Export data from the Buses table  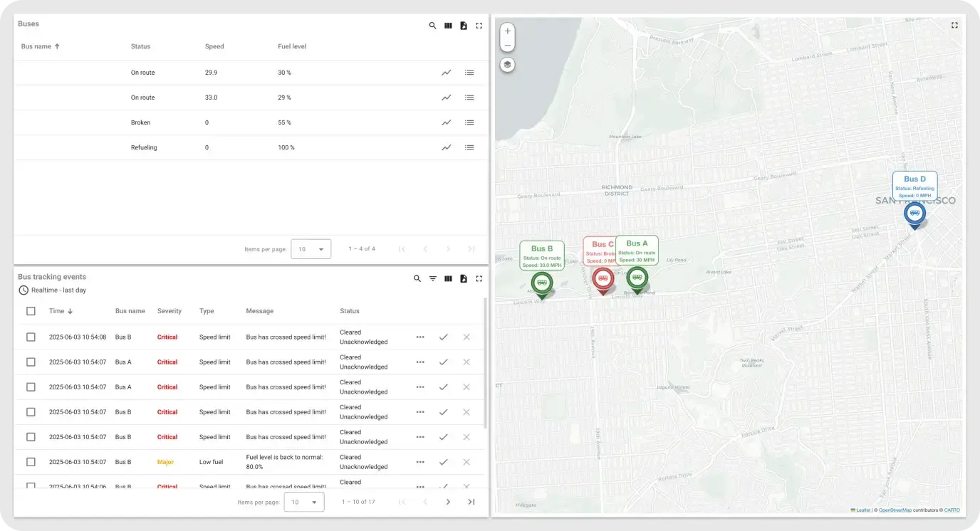coord(464,26)
